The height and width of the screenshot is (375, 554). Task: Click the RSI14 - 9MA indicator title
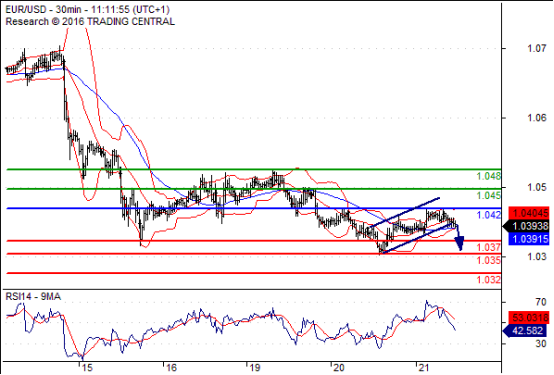pos(33,296)
